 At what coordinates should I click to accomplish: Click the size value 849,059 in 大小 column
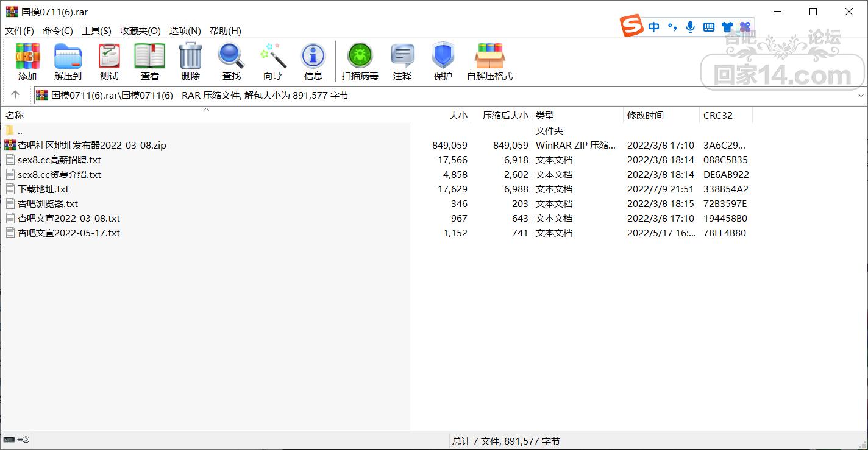(x=449, y=145)
